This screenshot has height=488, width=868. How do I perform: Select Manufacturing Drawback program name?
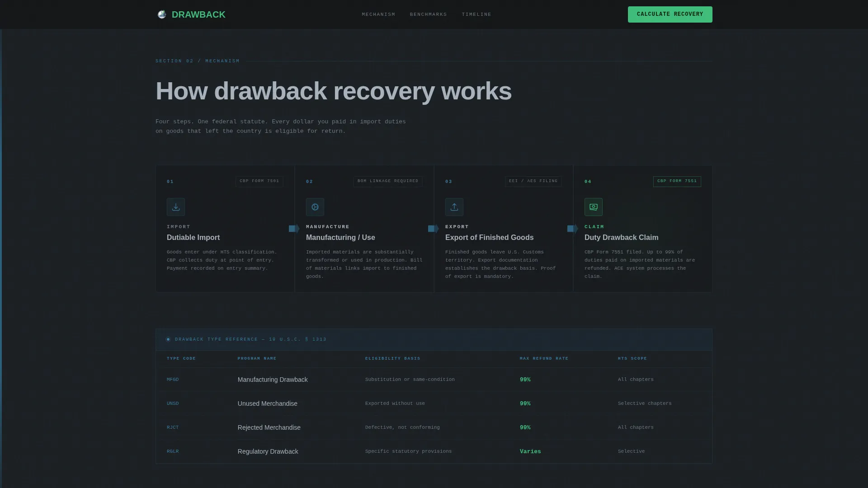click(273, 380)
